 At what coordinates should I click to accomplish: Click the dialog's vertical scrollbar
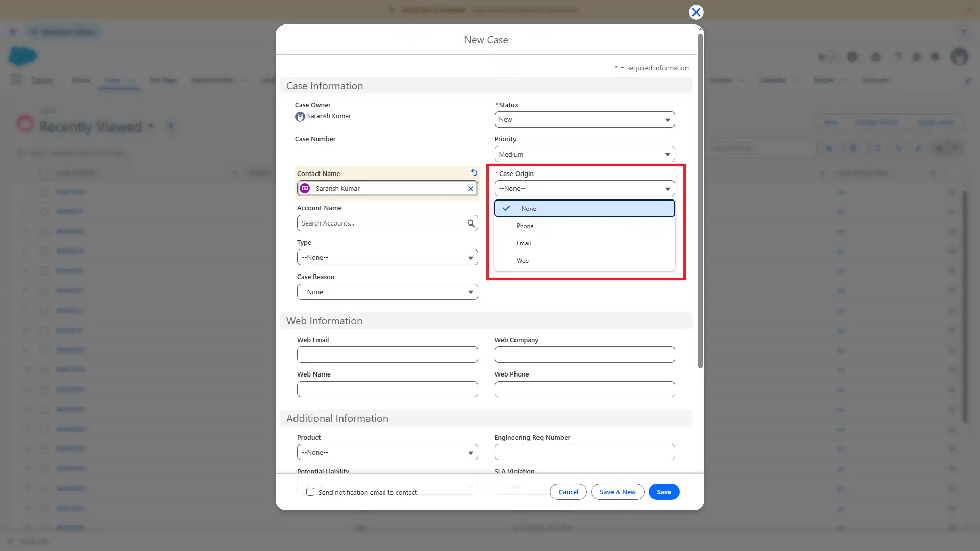tap(700, 201)
